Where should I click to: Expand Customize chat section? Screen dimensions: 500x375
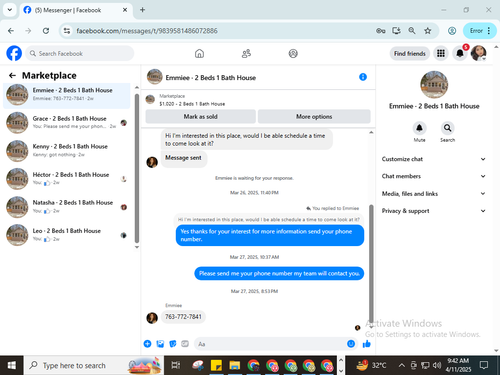tap(433, 159)
